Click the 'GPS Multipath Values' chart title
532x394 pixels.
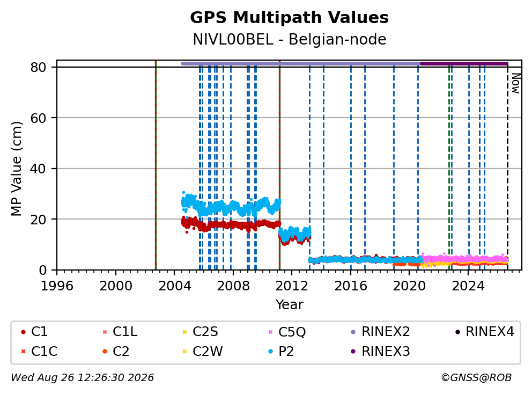tap(289, 18)
